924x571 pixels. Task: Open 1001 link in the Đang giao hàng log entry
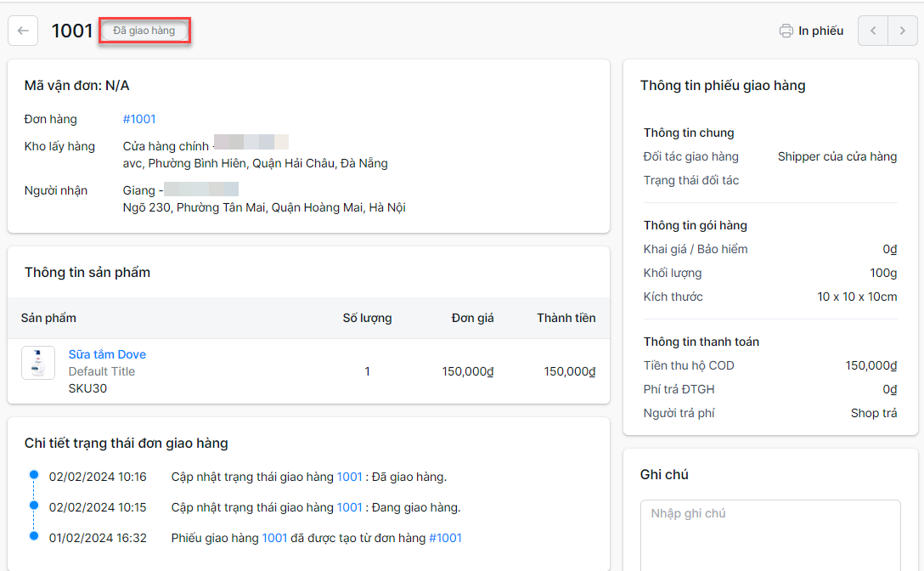pyautogui.click(x=349, y=507)
